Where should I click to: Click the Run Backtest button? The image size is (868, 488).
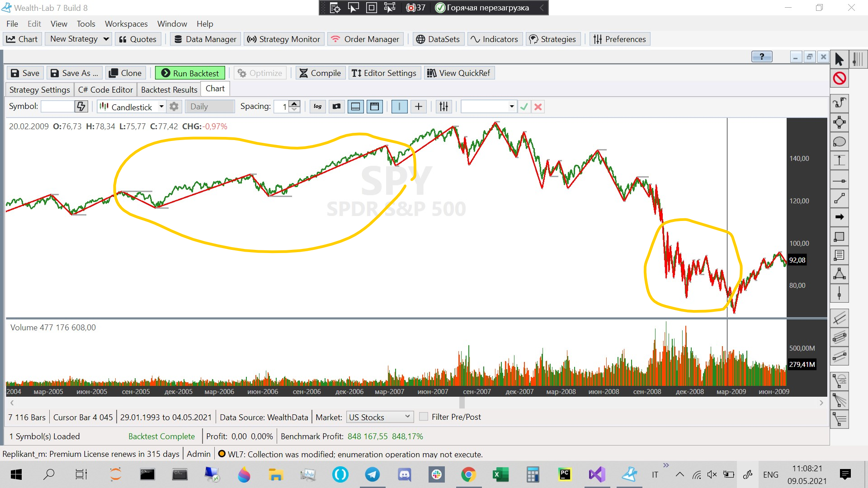click(x=190, y=73)
